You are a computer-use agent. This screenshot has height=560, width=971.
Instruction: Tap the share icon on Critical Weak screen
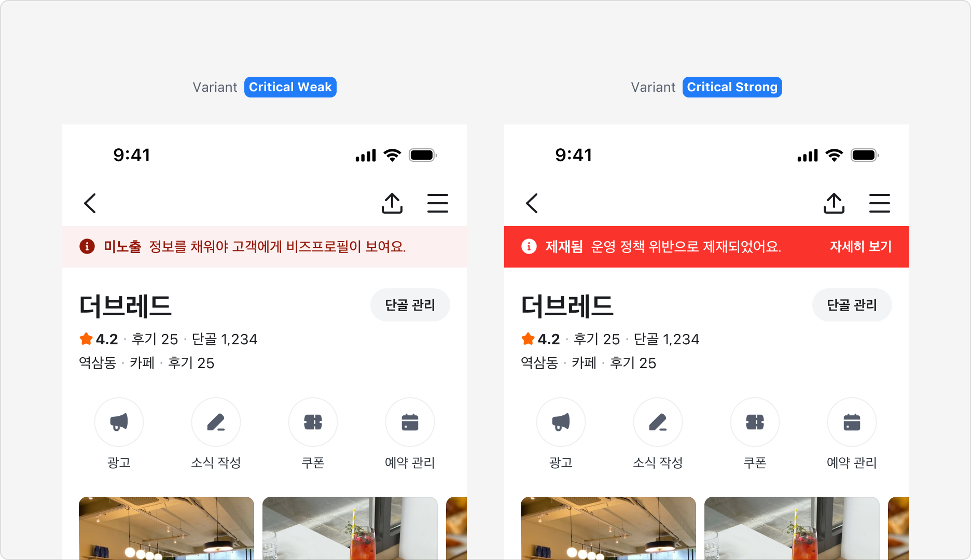click(393, 203)
